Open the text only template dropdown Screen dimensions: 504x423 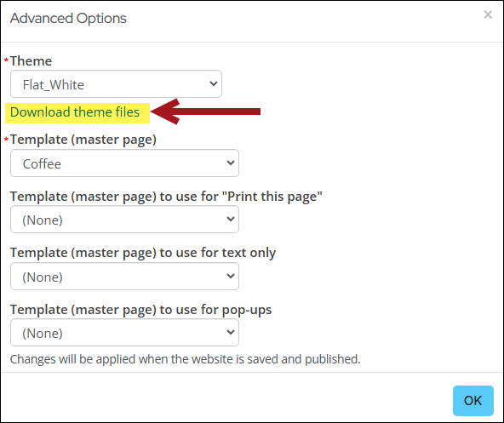124,276
